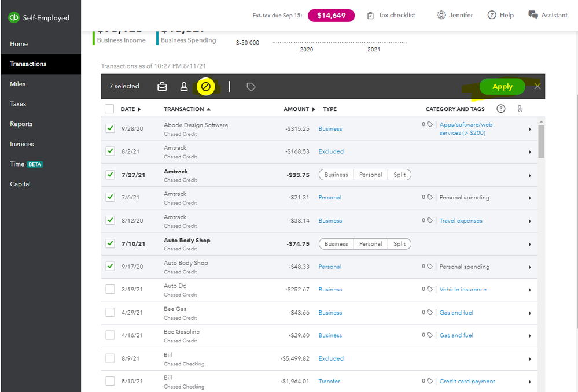Uncheck the Amtrack 8/2/21 checkbox
This screenshot has width=578, height=392.
pyautogui.click(x=110, y=151)
